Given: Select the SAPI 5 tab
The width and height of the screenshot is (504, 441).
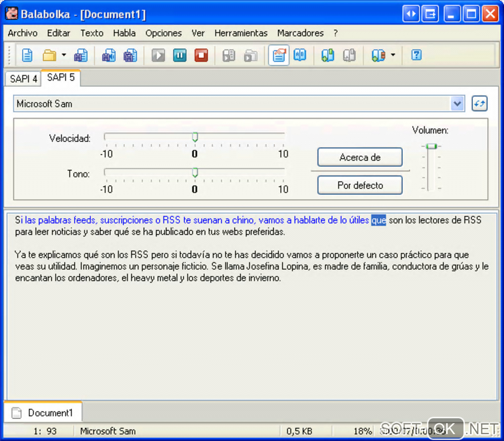Looking at the screenshot, I should coord(61,78).
